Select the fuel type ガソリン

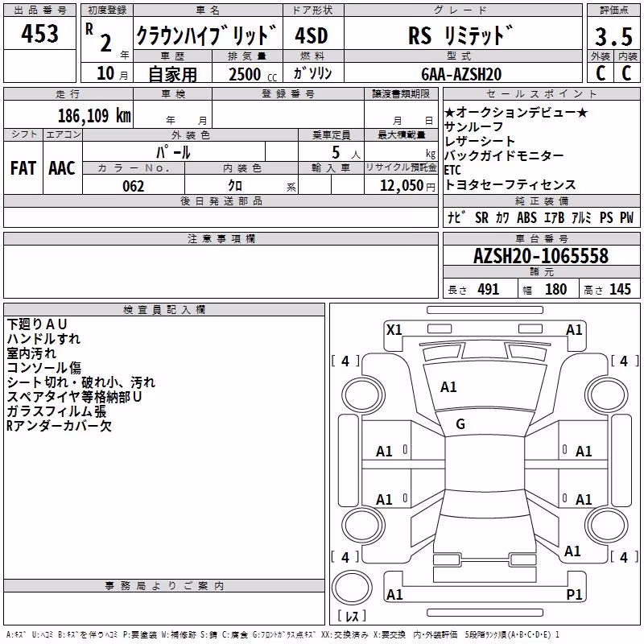(x=312, y=73)
